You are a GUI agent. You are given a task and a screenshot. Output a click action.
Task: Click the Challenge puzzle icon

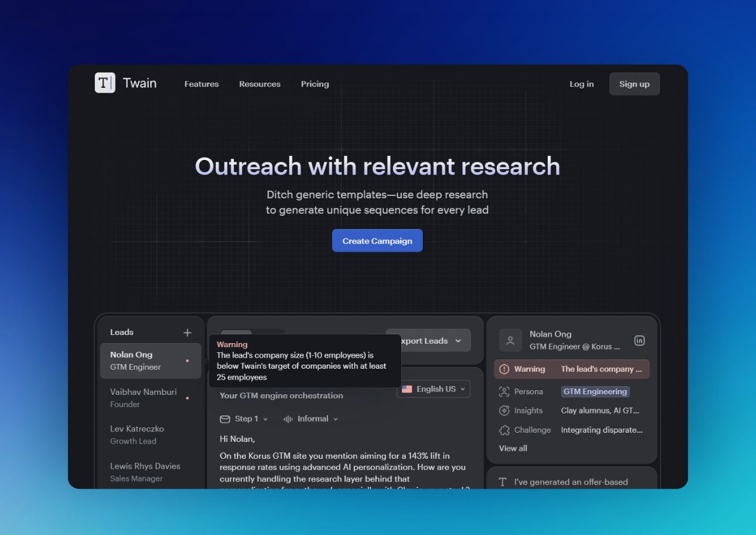click(x=504, y=430)
